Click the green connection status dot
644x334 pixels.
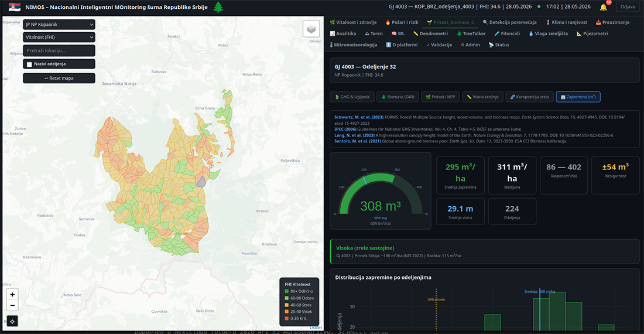point(539,7)
